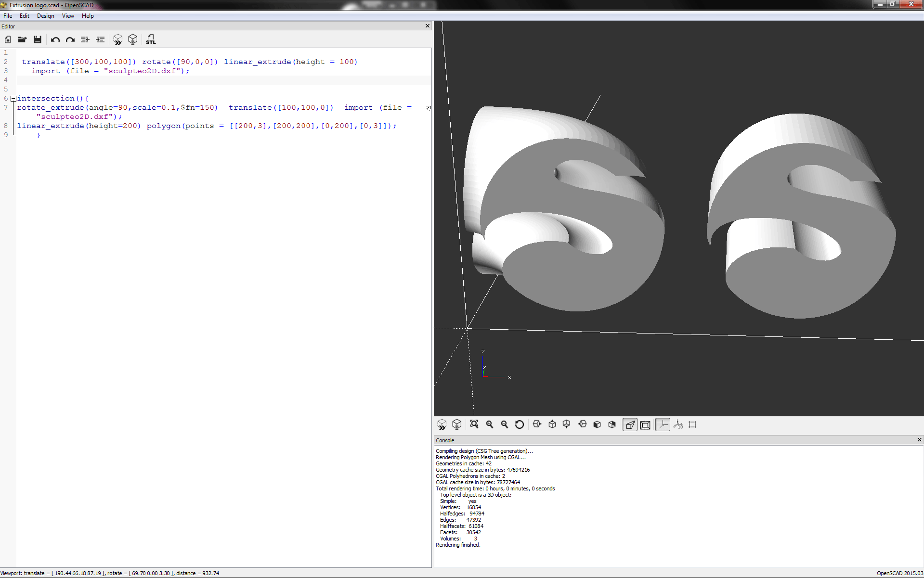Image resolution: width=924 pixels, height=578 pixels.
Task: Toggle Show Scale Markers
Action: pyautogui.click(x=678, y=424)
